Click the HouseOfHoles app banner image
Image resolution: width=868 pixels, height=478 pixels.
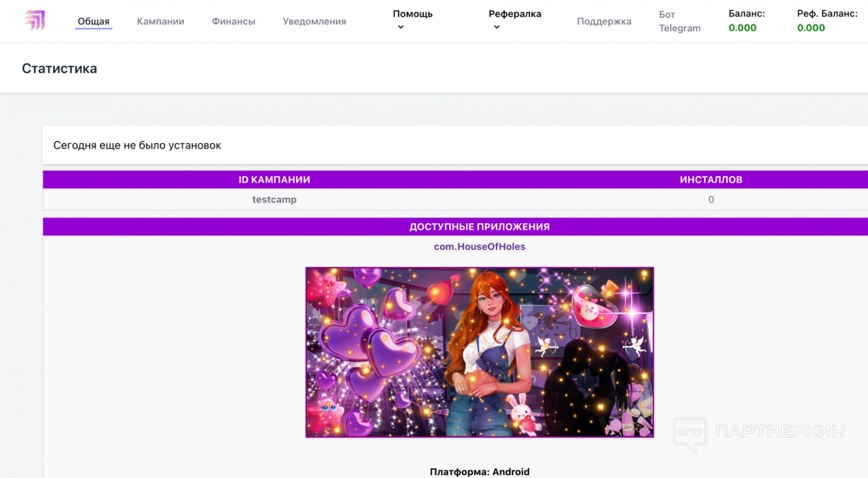[480, 352]
